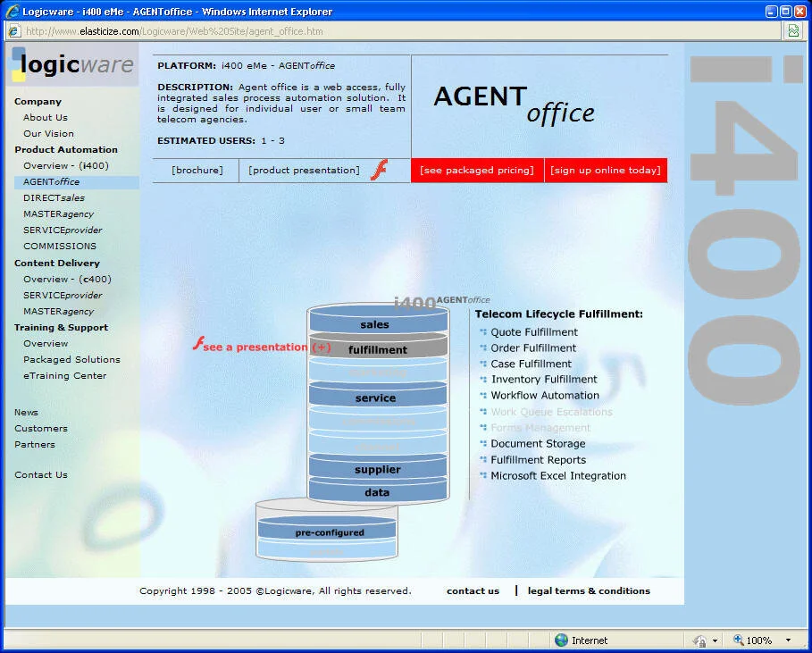
Task: Click see a presentation (+) link
Action: click(x=267, y=347)
